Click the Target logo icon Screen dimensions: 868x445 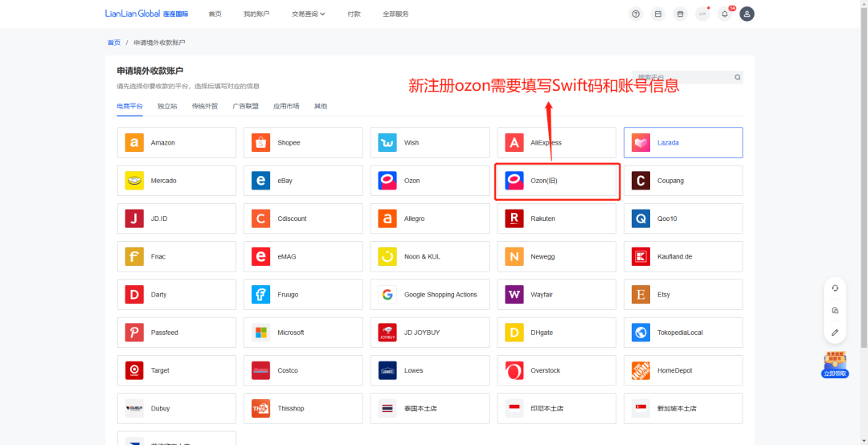point(134,370)
